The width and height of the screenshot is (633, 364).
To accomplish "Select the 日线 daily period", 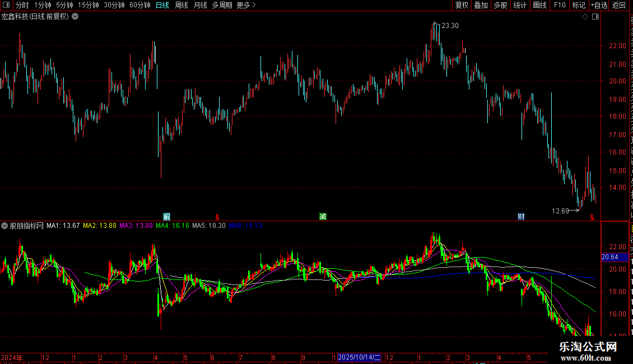I will coord(162,5).
